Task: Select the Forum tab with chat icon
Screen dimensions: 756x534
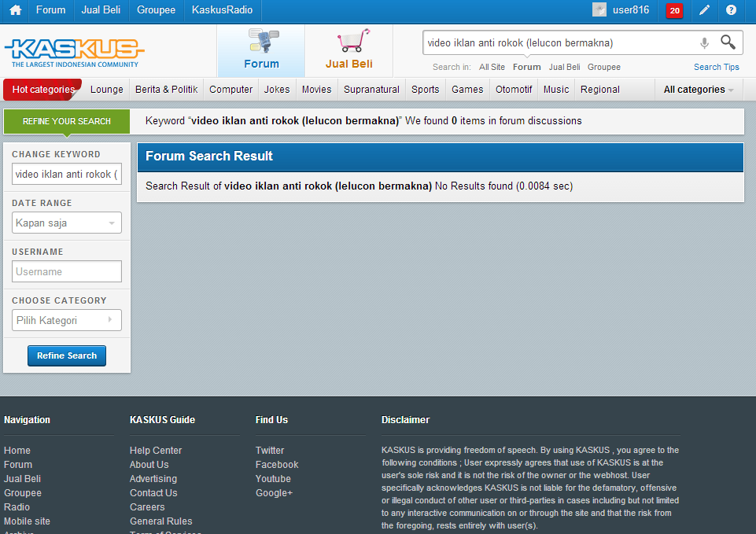Action: click(x=261, y=51)
